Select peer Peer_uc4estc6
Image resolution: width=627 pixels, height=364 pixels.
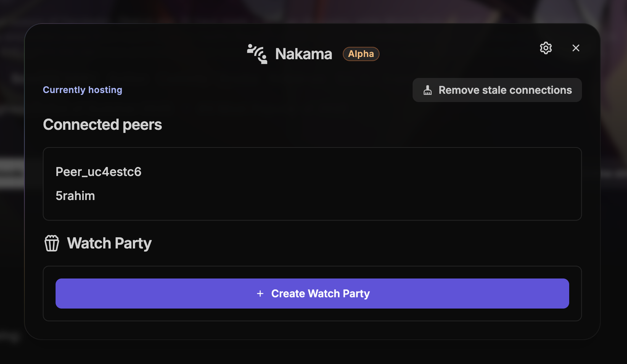point(98,172)
